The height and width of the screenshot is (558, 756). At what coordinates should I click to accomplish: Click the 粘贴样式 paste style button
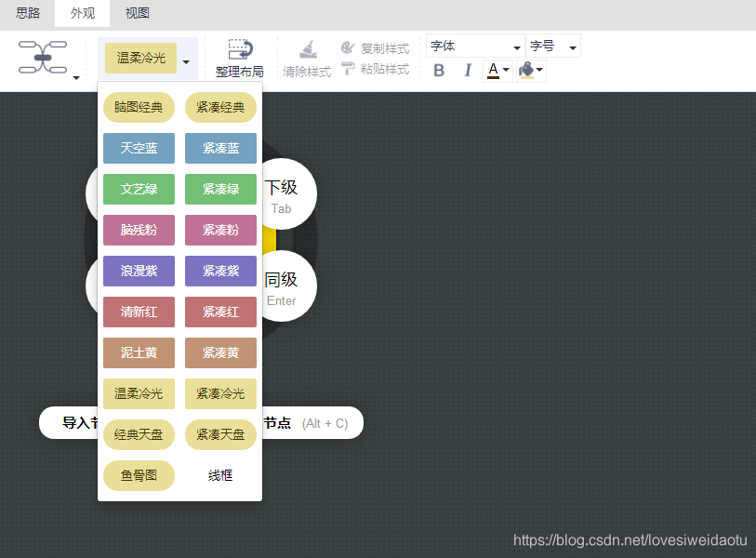pyautogui.click(x=375, y=69)
